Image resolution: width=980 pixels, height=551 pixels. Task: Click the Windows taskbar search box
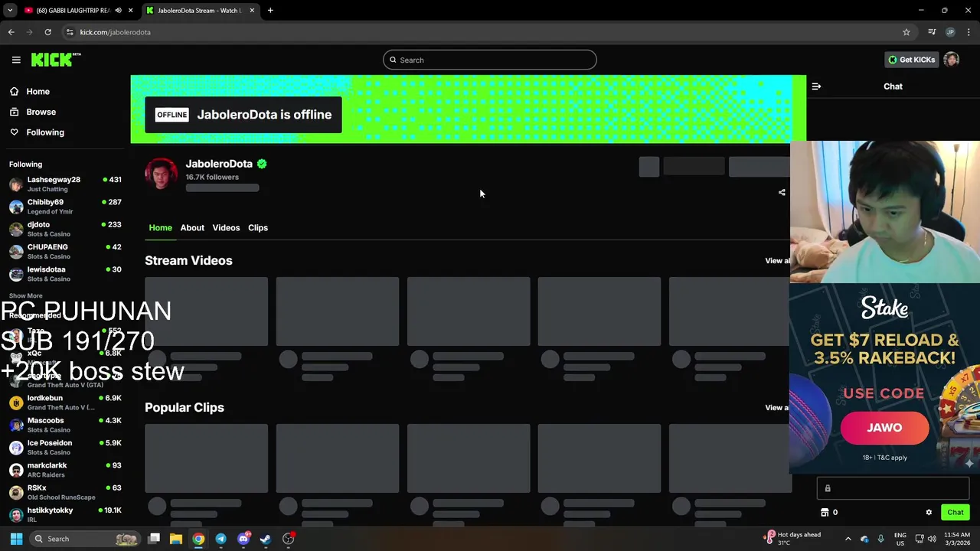[x=85, y=539]
